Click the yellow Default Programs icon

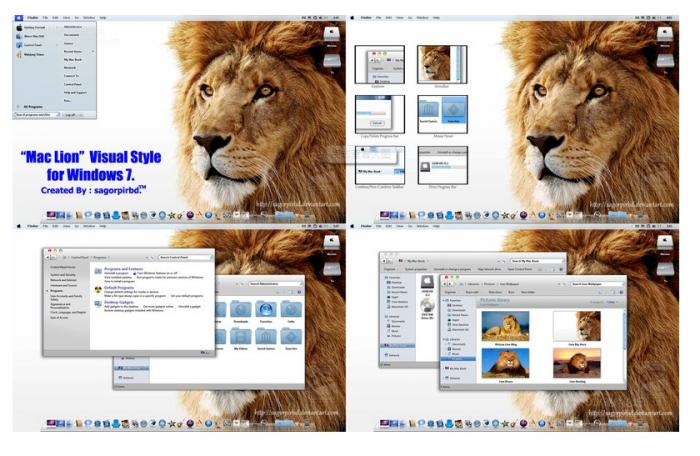coord(98,289)
